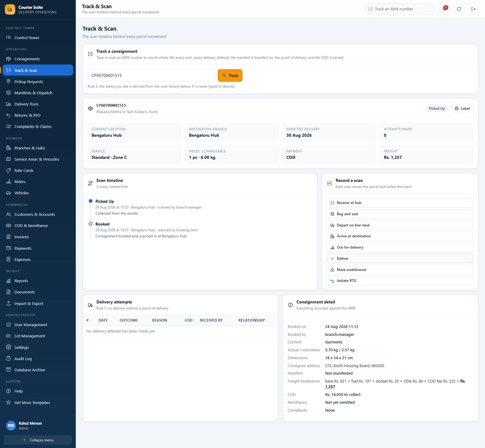Record a Bag and seal scan

(400, 214)
